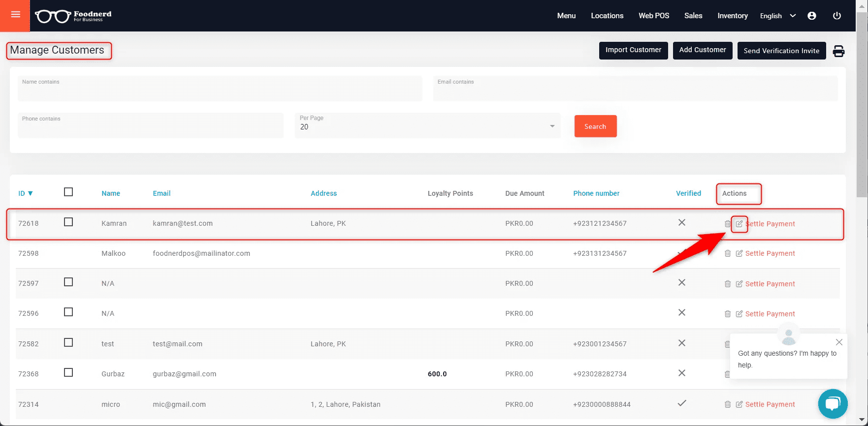Screen dimensions: 868x426
Task: Delete customer Kamran with trash icon
Action: coord(728,224)
